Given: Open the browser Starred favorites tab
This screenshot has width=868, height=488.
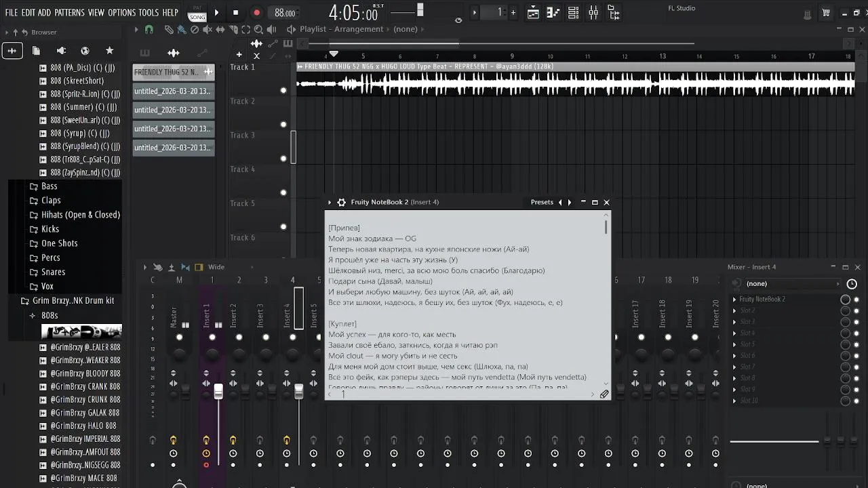Looking at the screenshot, I should pyautogui.click(x=109, y=51).
